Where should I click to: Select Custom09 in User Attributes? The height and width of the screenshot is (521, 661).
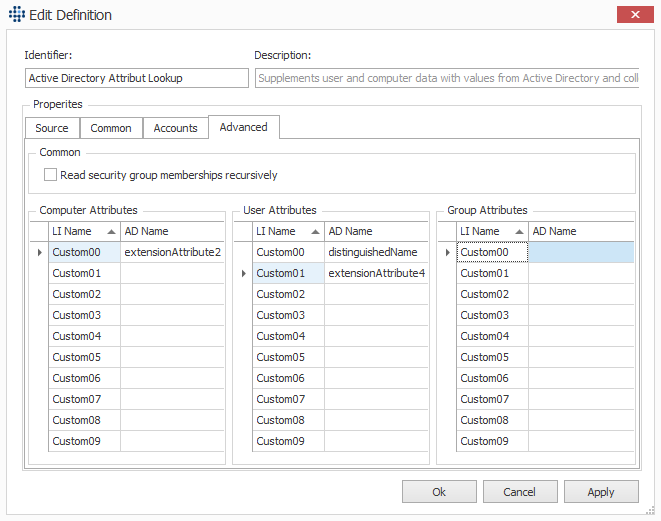click(288, 441)
